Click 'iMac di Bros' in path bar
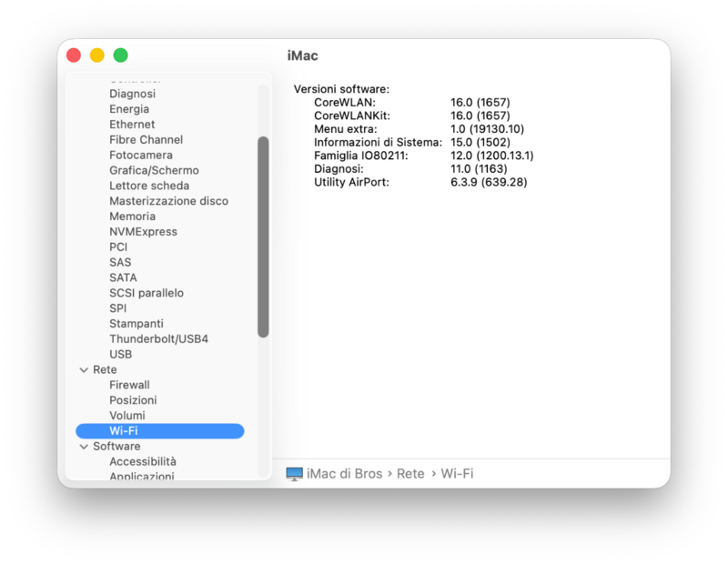 click(345, 474)
